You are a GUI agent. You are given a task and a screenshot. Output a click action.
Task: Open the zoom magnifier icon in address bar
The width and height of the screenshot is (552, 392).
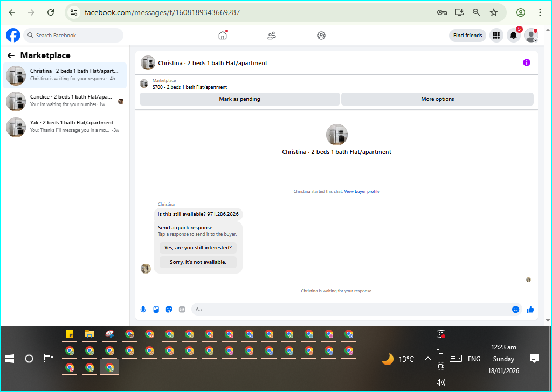click(x=477, y=13)
